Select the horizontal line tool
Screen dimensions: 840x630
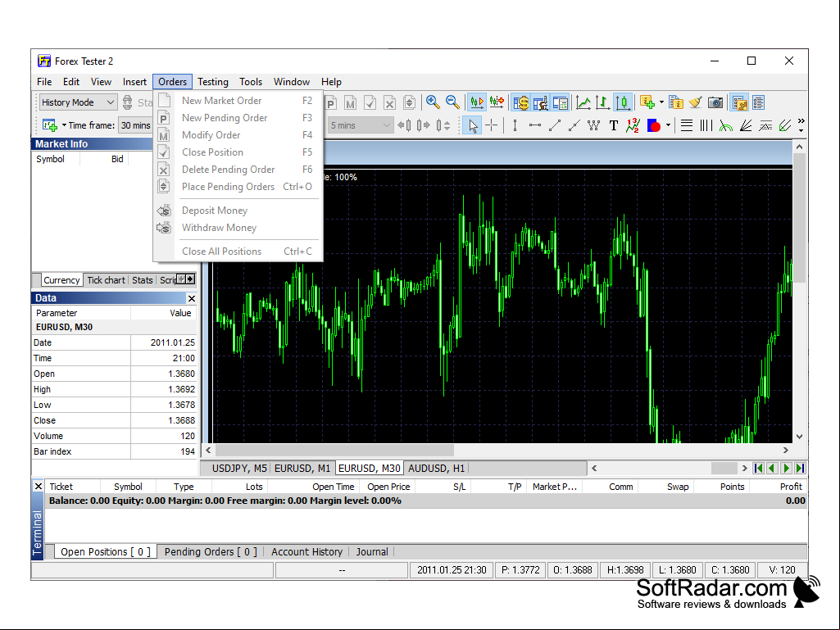click(534, 126)
